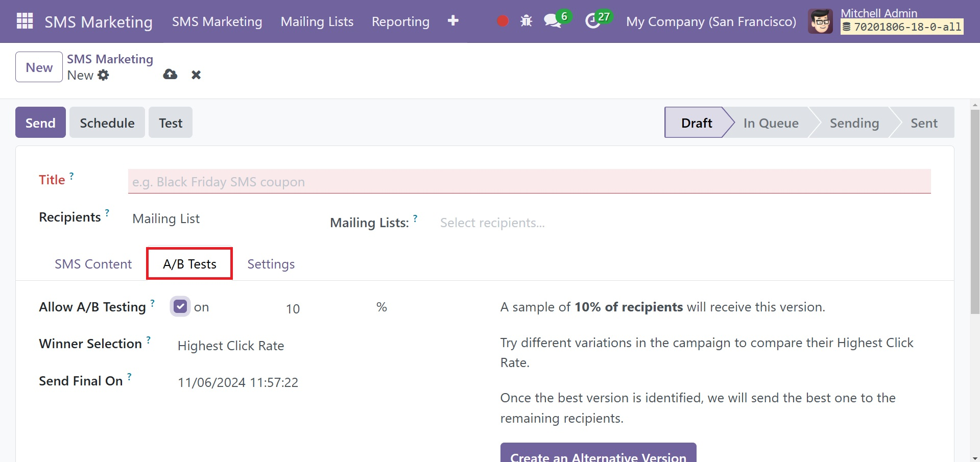The width and height of the screenshot is (980, 462).
Task: Show the Send Final On help mark
Action: (129, 377)
